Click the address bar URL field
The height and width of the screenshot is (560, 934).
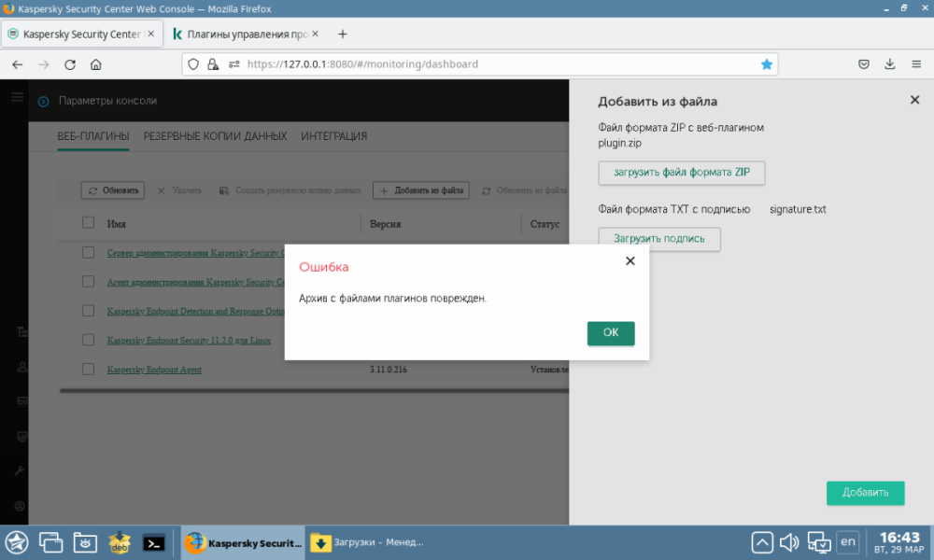[x=480, y=64]
